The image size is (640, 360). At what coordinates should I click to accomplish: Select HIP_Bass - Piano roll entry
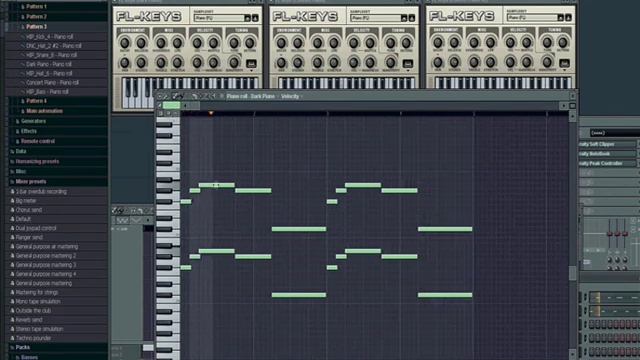47,92
